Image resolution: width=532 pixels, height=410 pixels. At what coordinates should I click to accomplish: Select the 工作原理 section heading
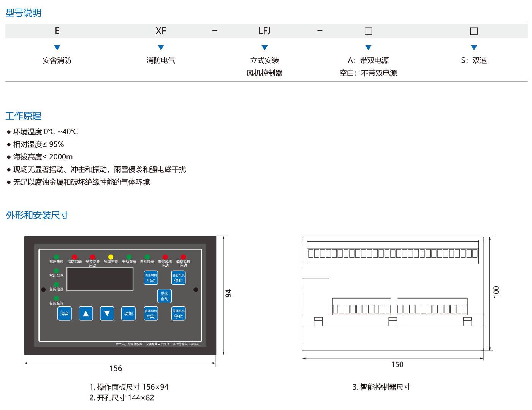[23, 116]
